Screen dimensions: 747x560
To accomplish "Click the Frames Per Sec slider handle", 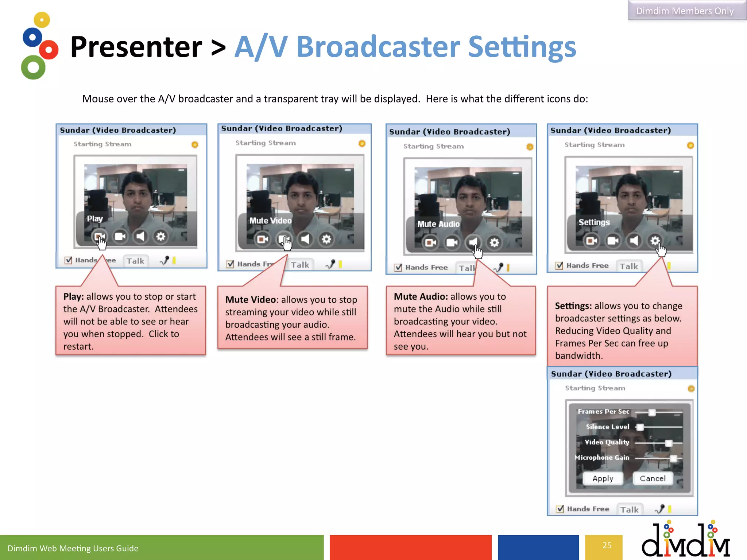I will click(x=652, y=412).
